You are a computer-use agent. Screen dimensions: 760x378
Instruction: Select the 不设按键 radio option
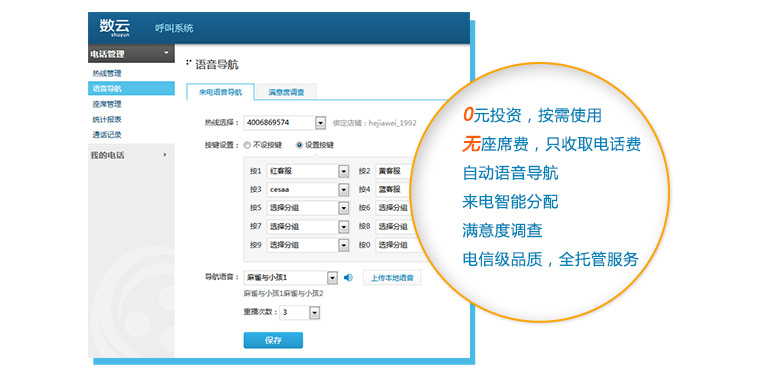pyautogui.click(x=247, y=145)
